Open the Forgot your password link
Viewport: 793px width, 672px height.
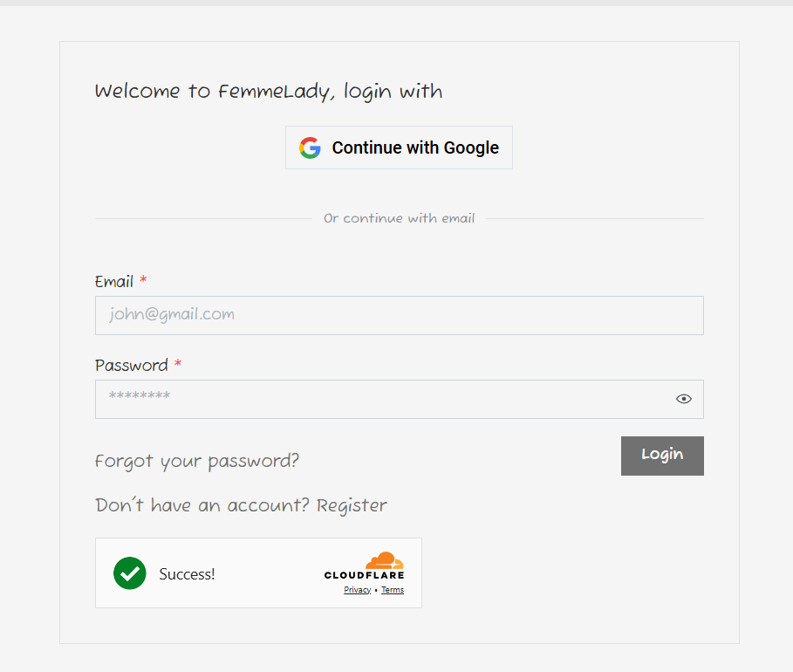(196, 460)
